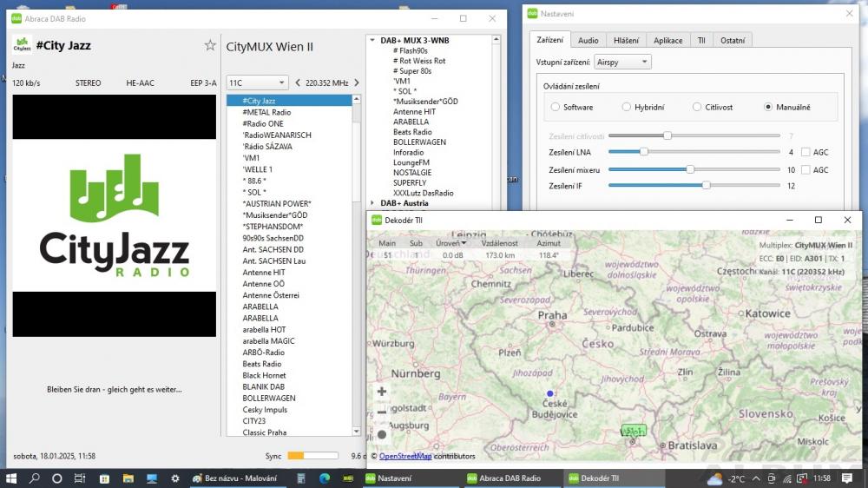Open Windows Settings gear in taskbar

[175, 478]
